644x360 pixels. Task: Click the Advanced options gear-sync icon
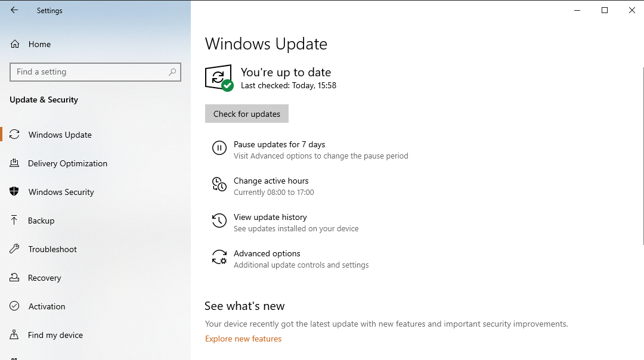pos(219,257)
